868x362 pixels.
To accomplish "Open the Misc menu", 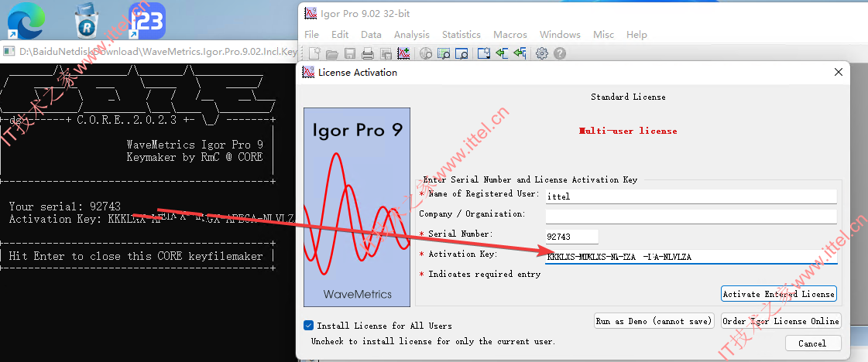I will [x=603, y=34].
